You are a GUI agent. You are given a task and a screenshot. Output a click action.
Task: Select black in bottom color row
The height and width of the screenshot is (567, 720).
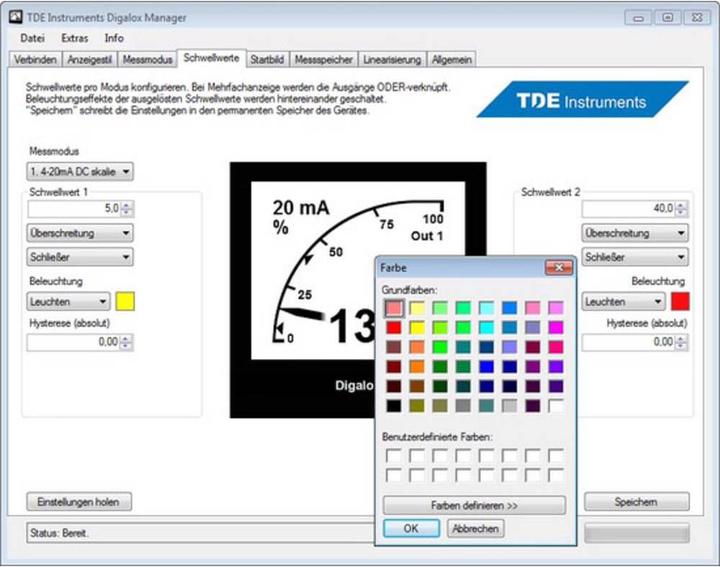(394, 405)
